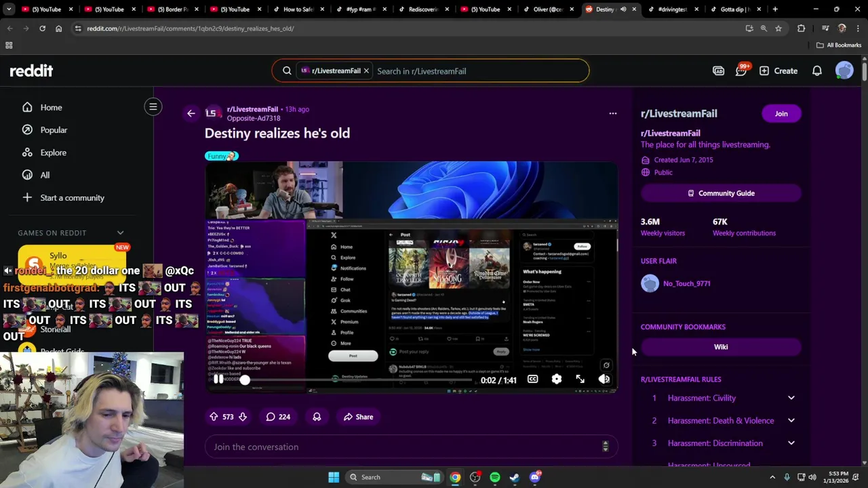Screen dimensions: 868x488
Task: Click the Join the conversation field
Action: pos(411,447)
